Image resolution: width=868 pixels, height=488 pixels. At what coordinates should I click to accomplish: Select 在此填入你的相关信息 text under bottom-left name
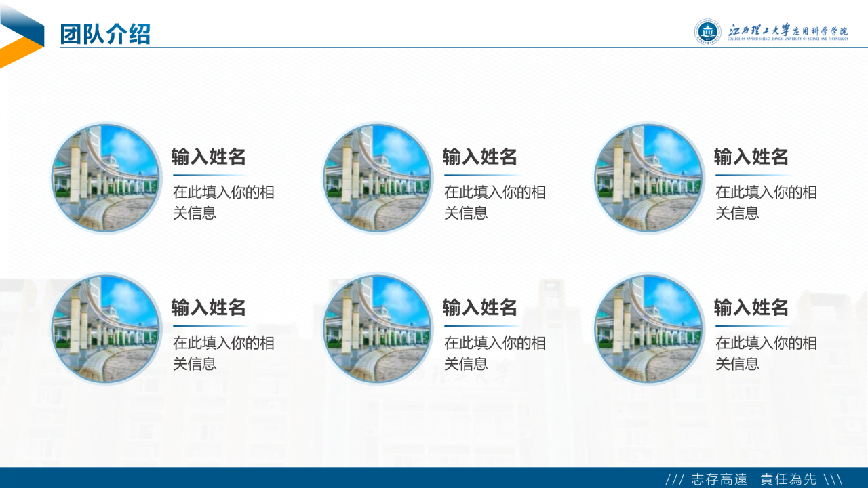click(x=224, y=353)
